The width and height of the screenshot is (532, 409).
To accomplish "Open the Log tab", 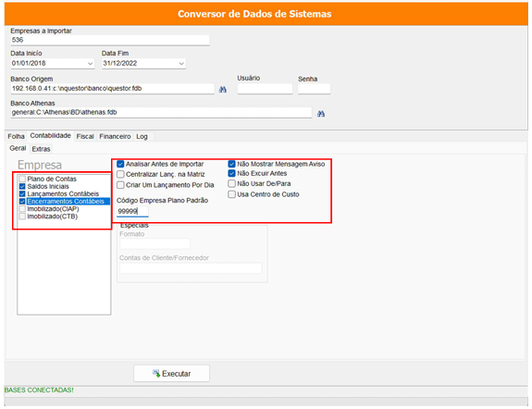I will click(x=142, y=136).
